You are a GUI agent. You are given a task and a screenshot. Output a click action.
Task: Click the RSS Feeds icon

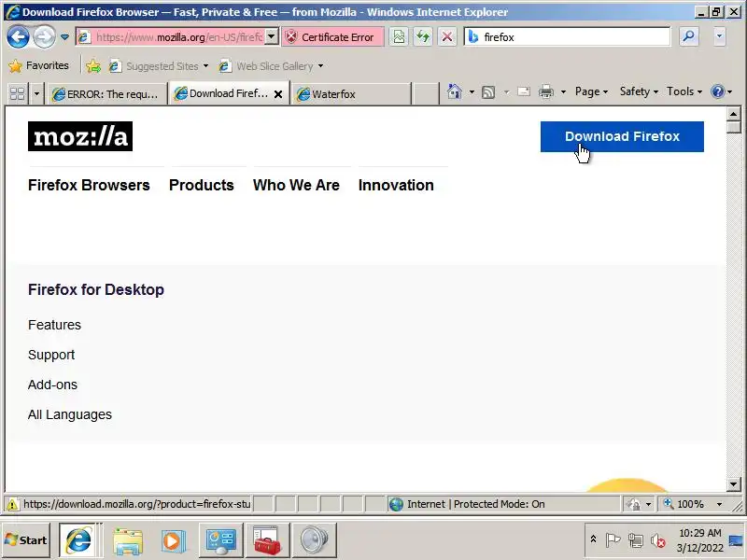pyautogui.click(x=488, y=91)
